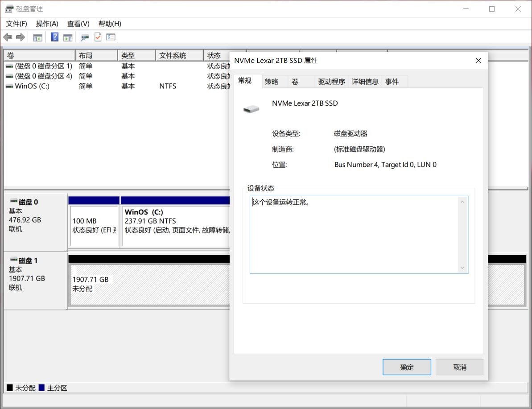Click the 主分区 legend color square
This screenshot has height=409, width=532.
tap(41, 388)
